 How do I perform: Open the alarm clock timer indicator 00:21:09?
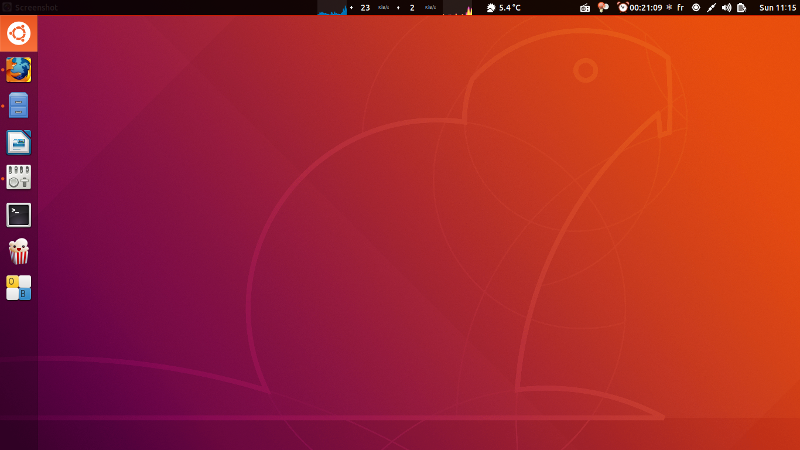(x=640, y=8)
